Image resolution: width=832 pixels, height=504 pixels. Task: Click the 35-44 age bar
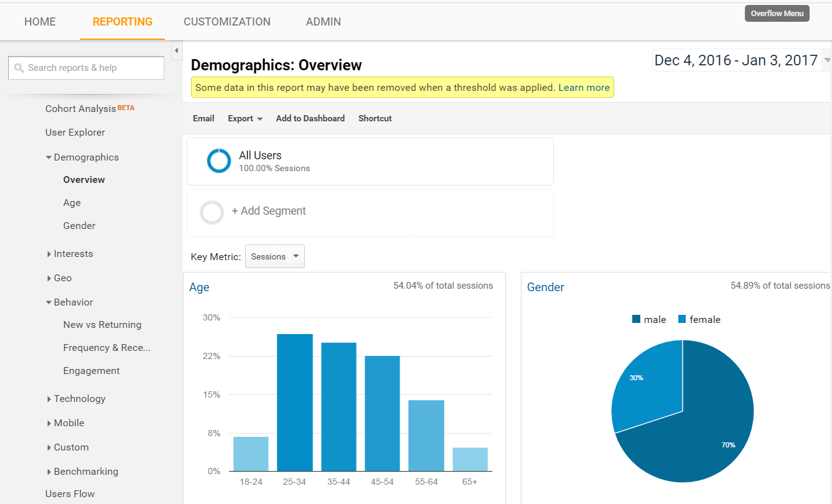339,407
